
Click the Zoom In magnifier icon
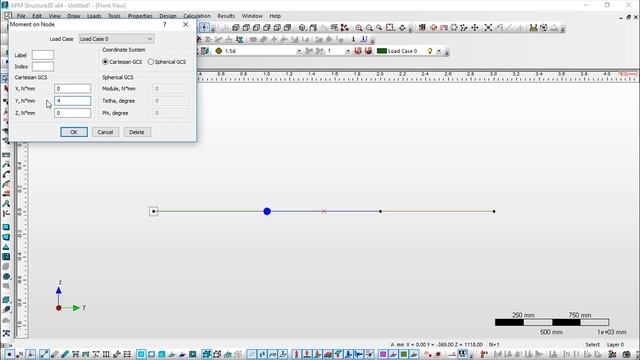pos(359,28)
